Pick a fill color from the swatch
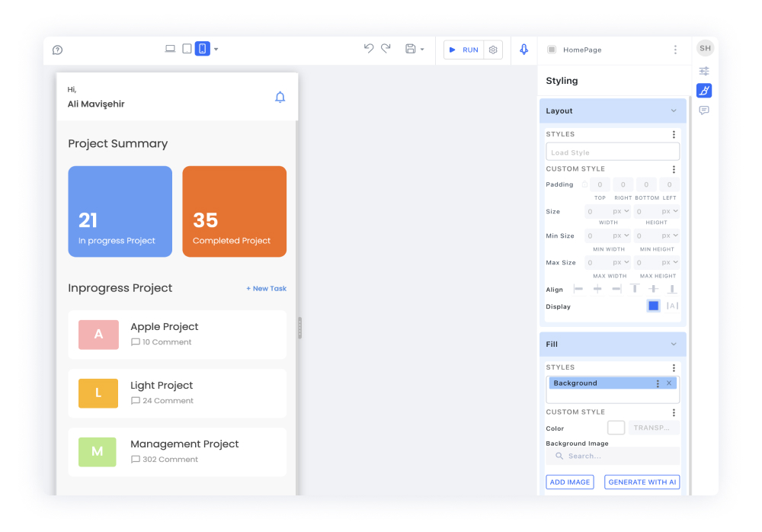This screenshot has width=762, height=532. [x=616, y=428]
